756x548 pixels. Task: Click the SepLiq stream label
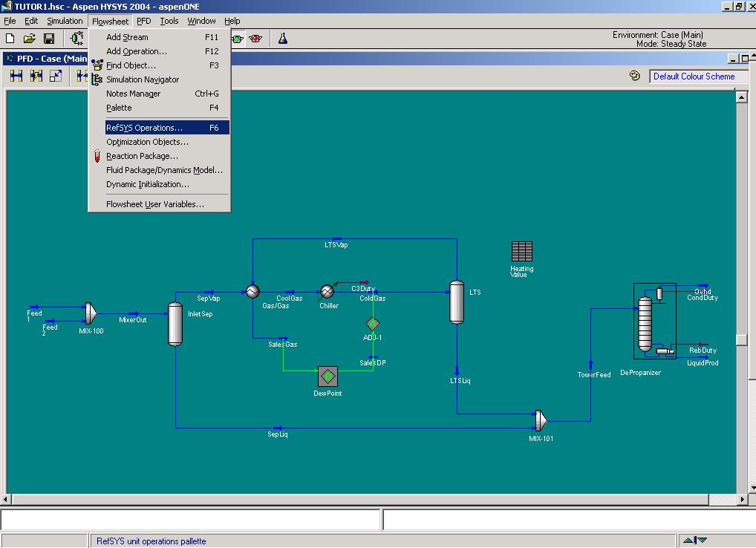pos(278,434)
